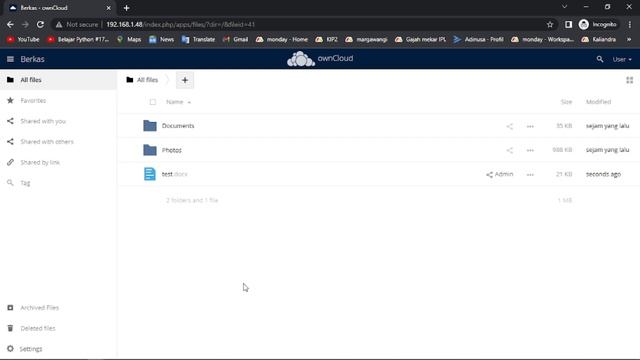Open the Kaliandra bookmark

[x=598, y=39]
